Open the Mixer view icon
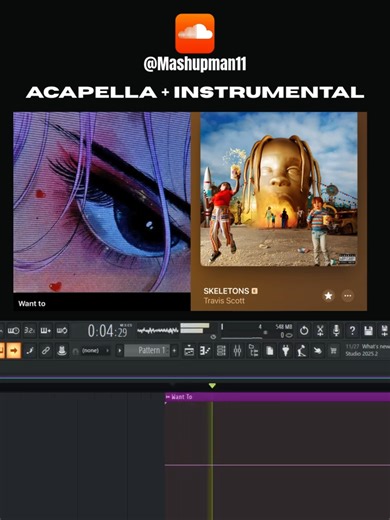The image size is (390, 520). [x=237, y=351]
